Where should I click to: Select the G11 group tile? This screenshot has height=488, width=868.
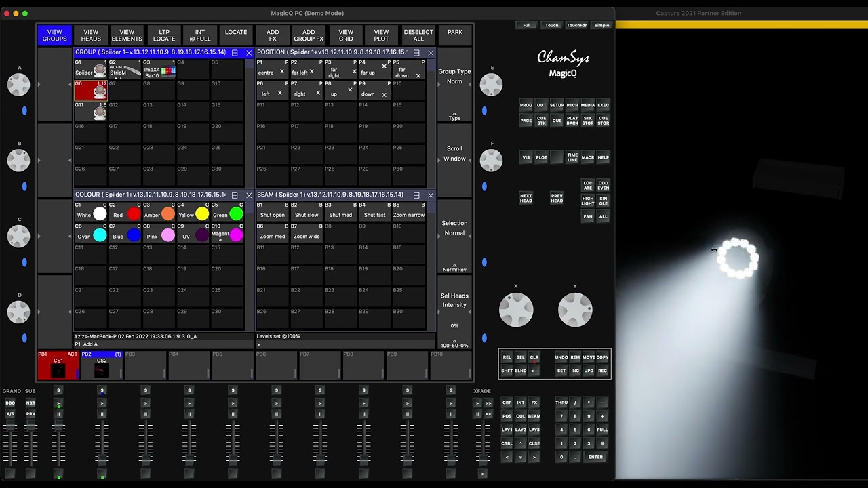[x=91, y=112]
